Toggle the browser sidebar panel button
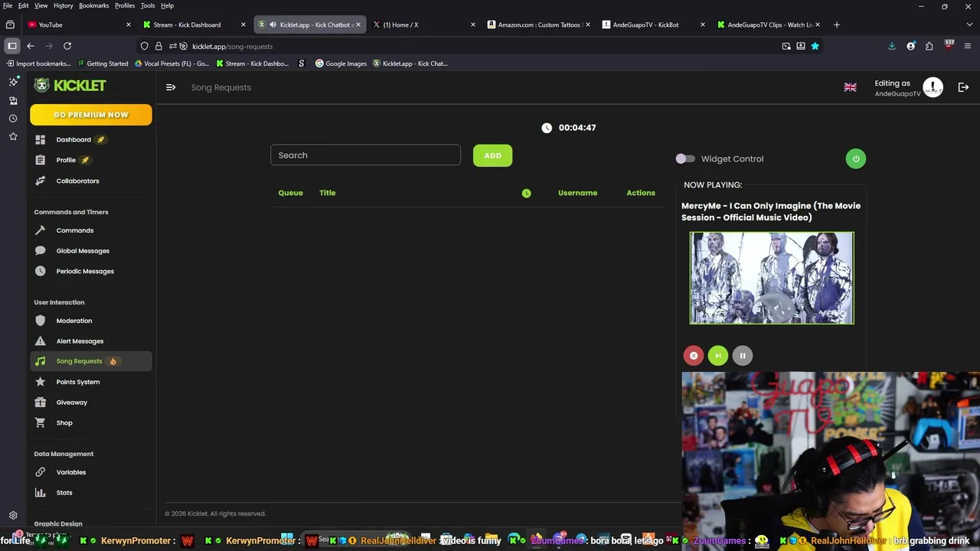The image size is (980, 551). pyautogui.click(x=12, y=46)
